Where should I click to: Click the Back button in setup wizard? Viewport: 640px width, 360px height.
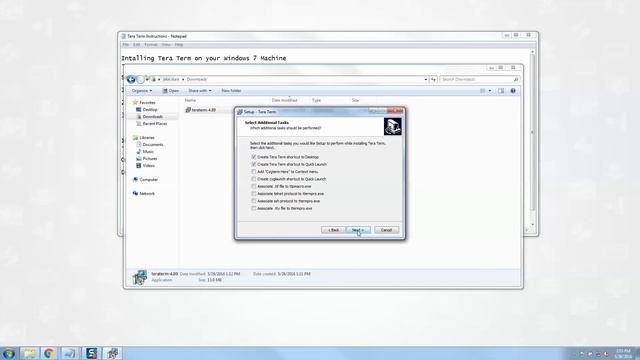333,230
